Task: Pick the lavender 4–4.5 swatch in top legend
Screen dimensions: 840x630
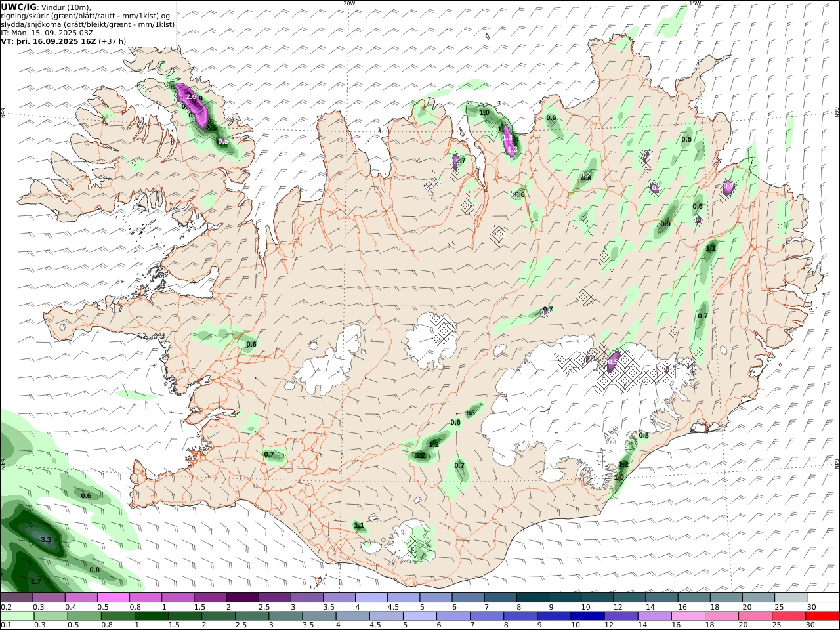Action: 371,598
